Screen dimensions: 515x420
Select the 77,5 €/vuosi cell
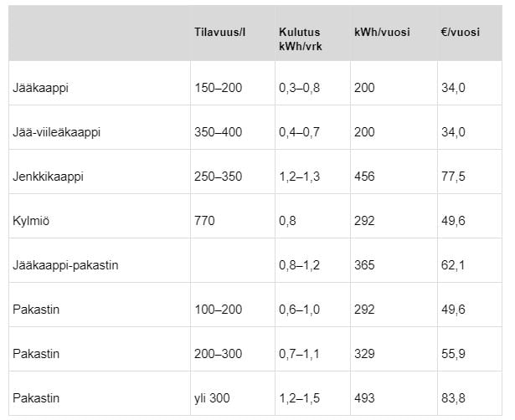pos(453,177)
